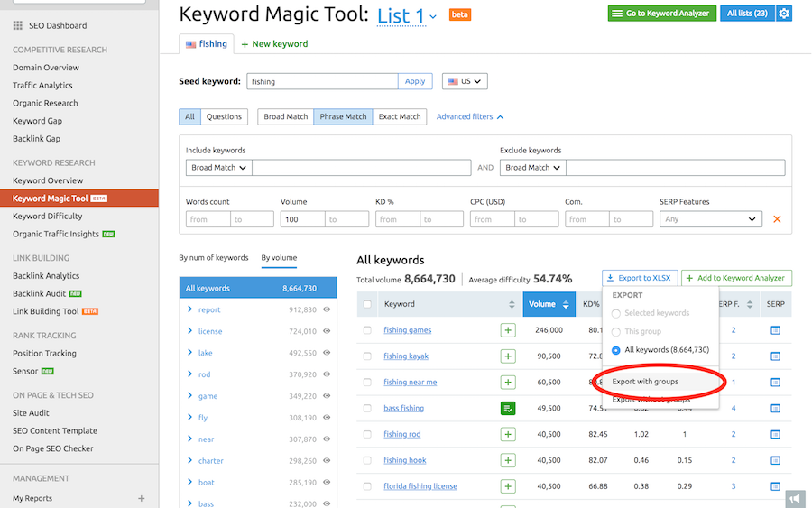
Task: Tick the fishing rod row checkbox
Action: [x=367, y=434]
